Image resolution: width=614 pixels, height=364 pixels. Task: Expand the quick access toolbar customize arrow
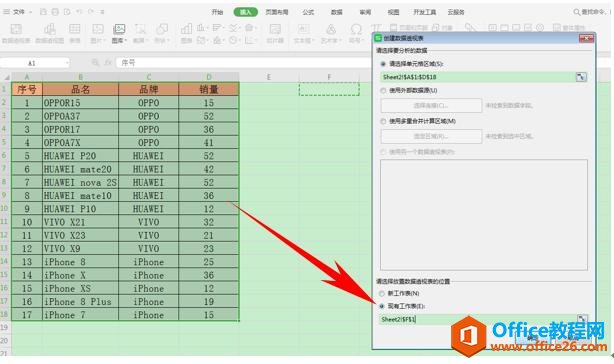[102, 12]
